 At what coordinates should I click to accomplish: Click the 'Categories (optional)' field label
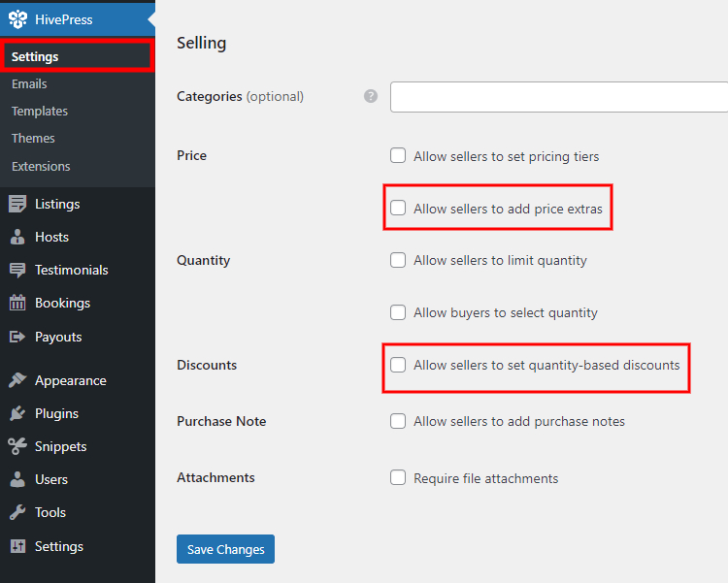click(240, 97)
